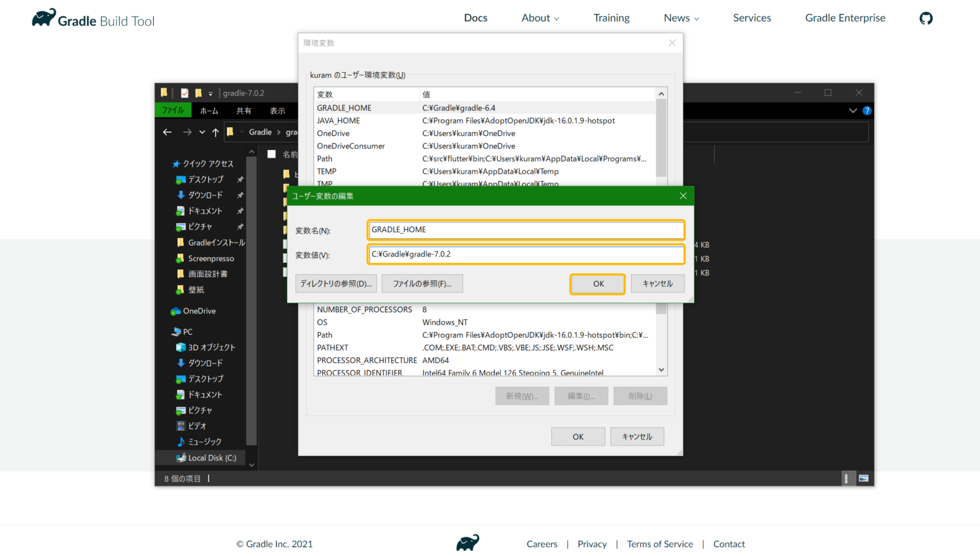Click the up arrow to go to parent folder
980x556 pixels.
click(x=216, y=131)
